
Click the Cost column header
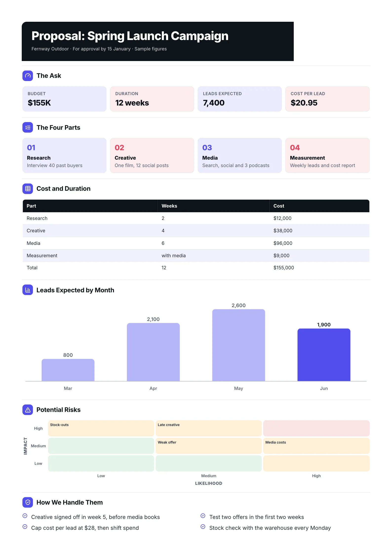[319, 206]
